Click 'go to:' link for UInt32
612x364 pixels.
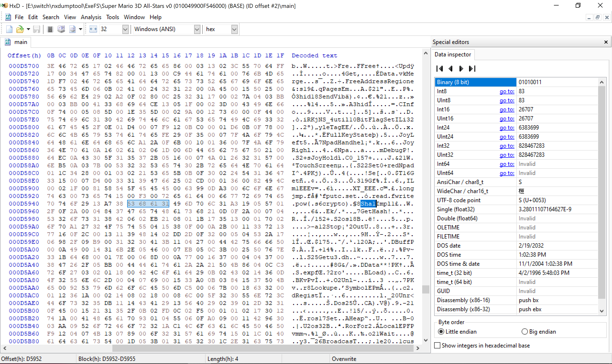click(507, 155)
